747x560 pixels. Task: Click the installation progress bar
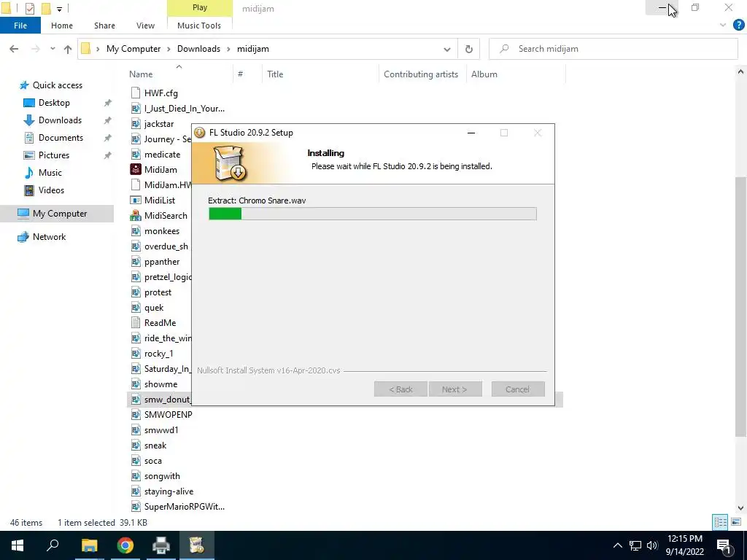tap(373, 214)
